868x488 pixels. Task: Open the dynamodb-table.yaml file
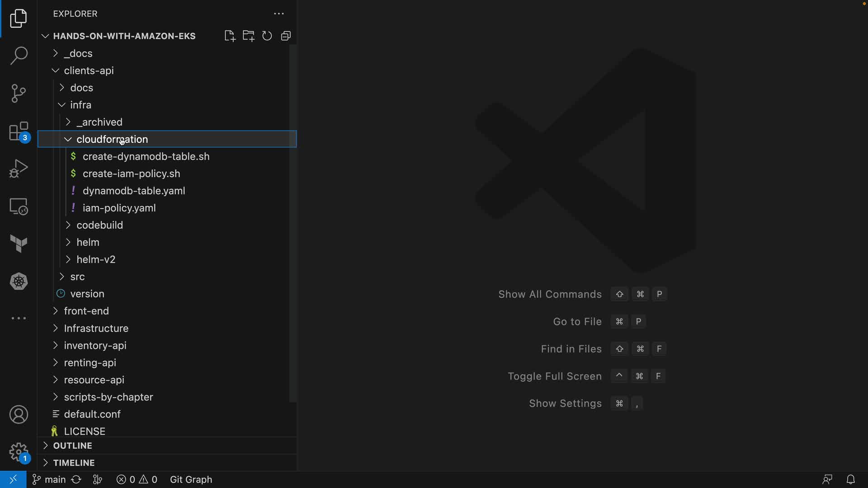pyautogui.click(x=134, y=191)
